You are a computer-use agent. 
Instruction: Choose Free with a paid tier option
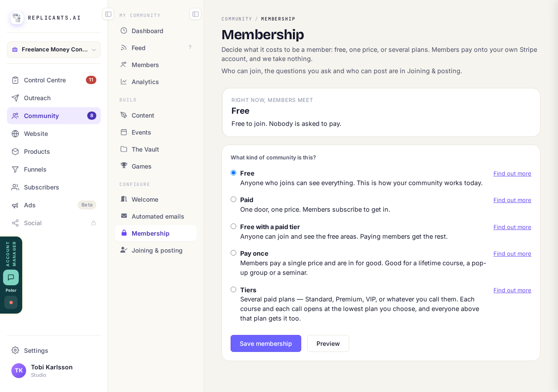234,226
